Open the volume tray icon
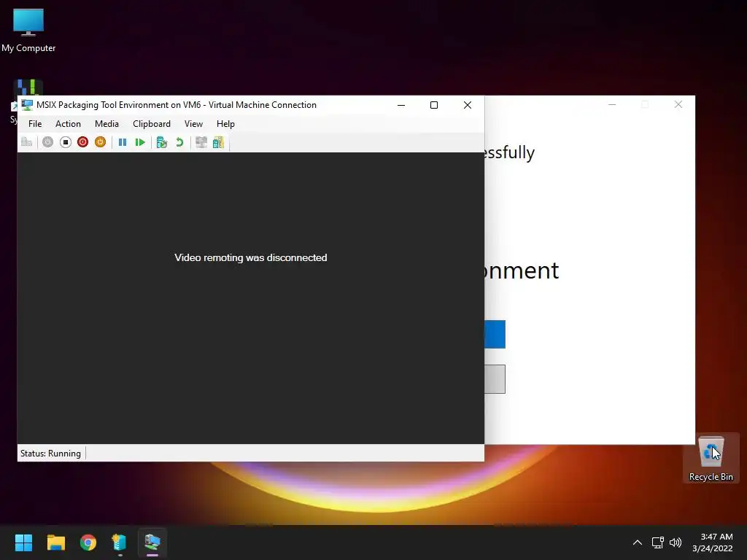 coord(676,542)
